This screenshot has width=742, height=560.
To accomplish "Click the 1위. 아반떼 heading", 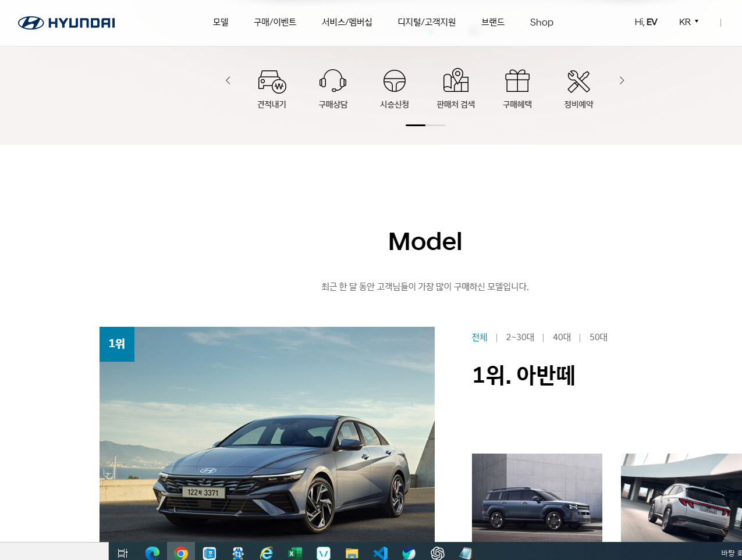I will [x=524, y=375].
